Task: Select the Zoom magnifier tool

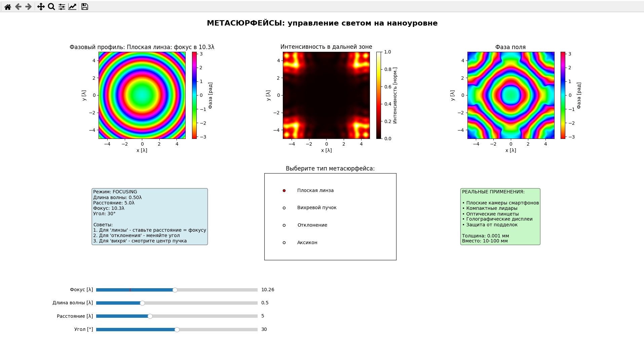Action: click(x=51, y=7)
